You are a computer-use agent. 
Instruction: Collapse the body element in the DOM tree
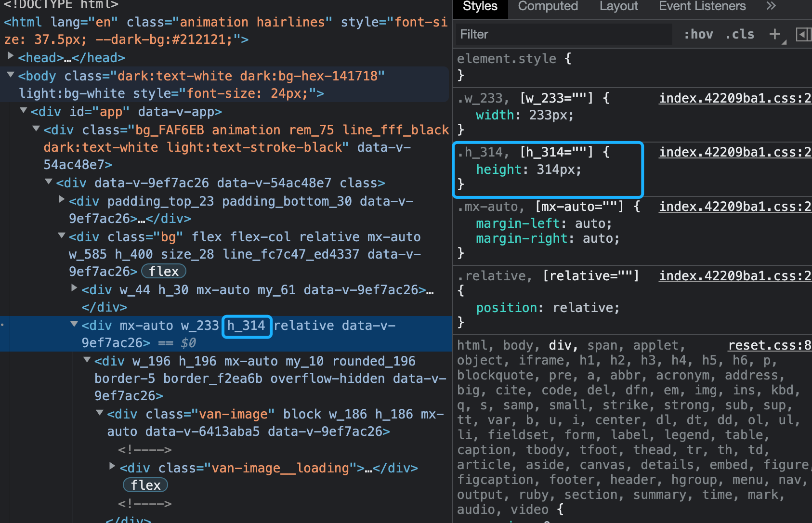pyautogui.click(x=11, y=75)
